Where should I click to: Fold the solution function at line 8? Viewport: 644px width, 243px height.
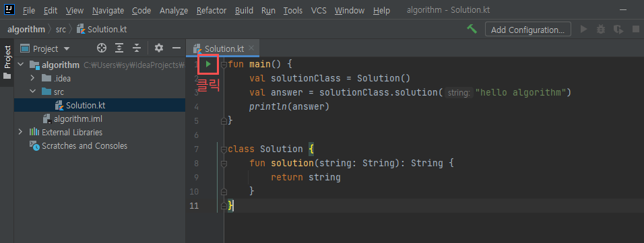point(224,164)
